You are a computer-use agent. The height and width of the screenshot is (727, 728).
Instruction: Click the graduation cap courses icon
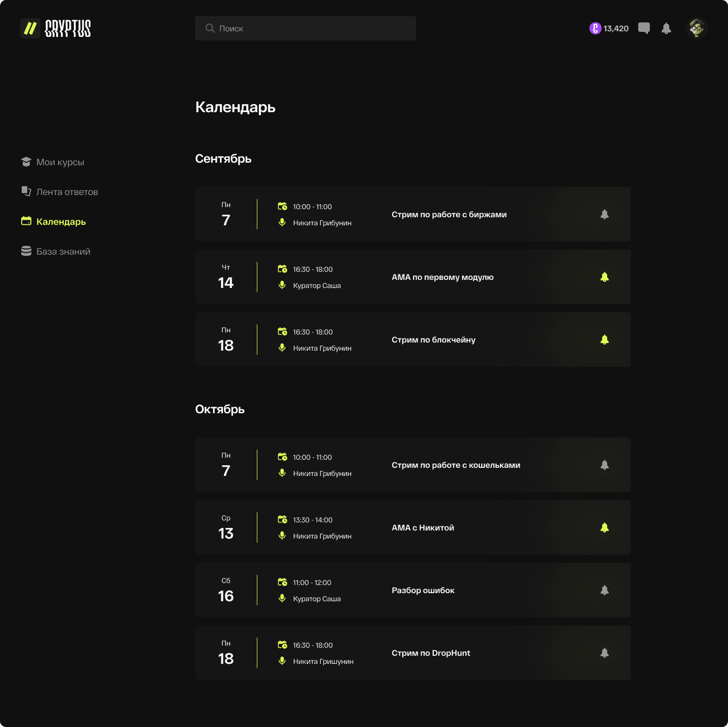[26, 162]
